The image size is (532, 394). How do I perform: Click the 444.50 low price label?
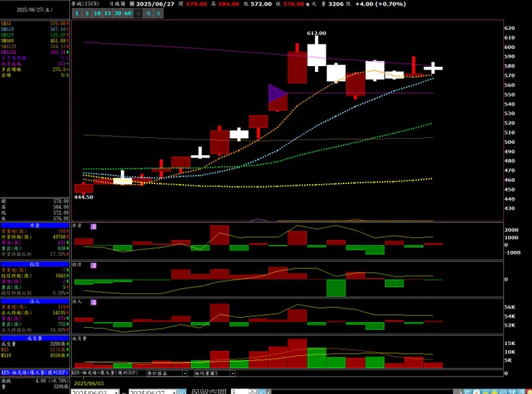[x=83, y=197]
